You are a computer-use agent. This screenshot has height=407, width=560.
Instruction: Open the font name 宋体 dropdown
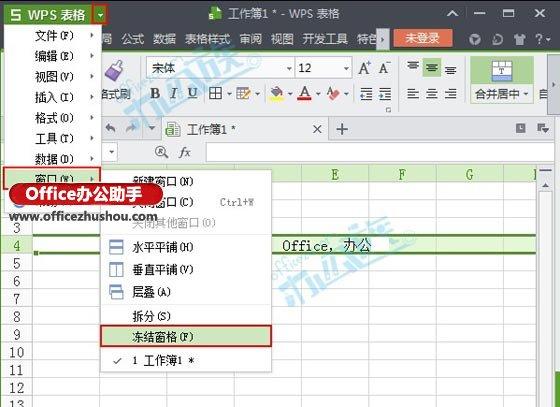289,68
